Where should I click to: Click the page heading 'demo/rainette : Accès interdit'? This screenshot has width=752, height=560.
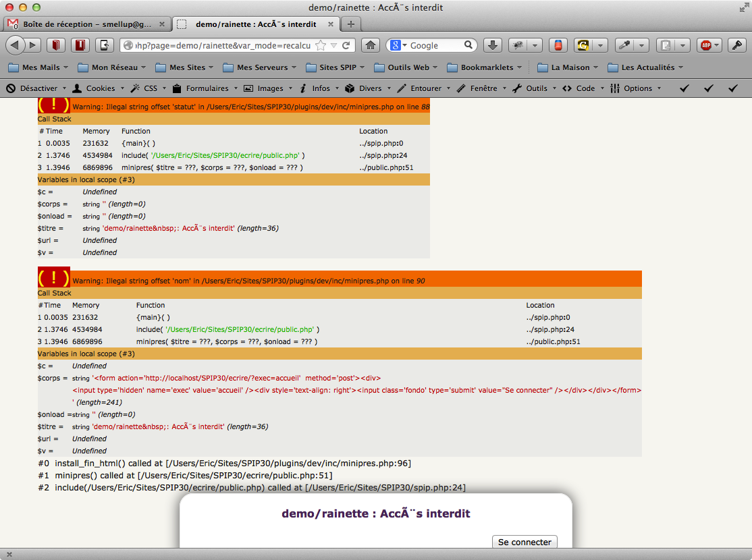pos(376,513)
